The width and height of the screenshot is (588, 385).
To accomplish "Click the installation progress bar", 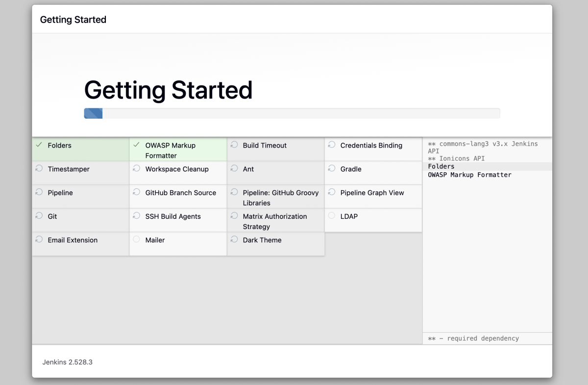I will pyautogui.click(x=292, y=113).
